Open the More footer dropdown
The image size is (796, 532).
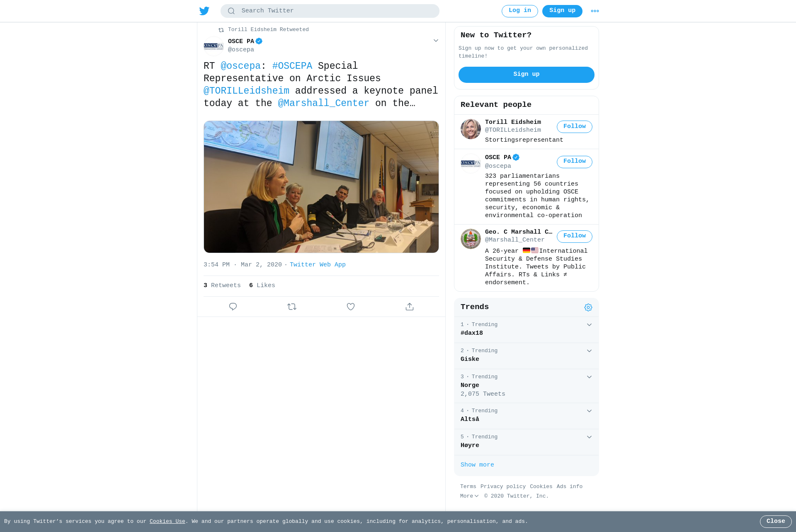coord(469,496)
